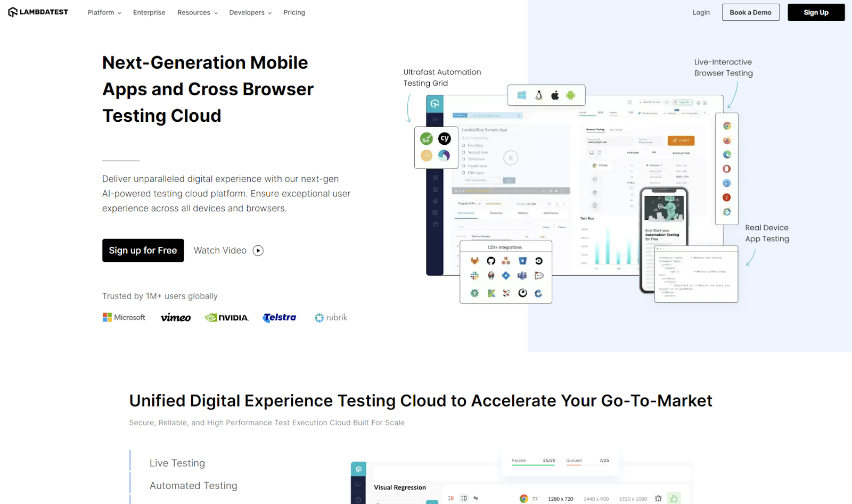852x504 pixels.
Task: Click the Safari browser icon
Action: [x=727, y=183]
